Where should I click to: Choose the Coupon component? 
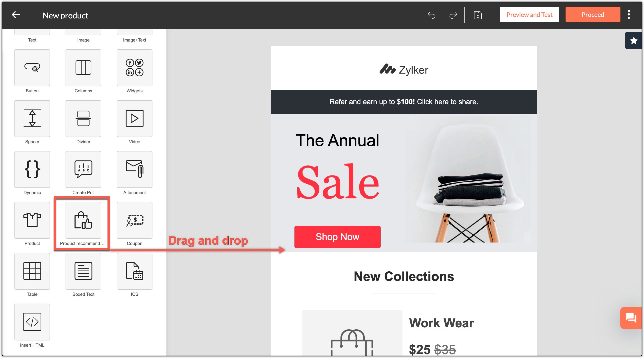[x=134, y=220]
